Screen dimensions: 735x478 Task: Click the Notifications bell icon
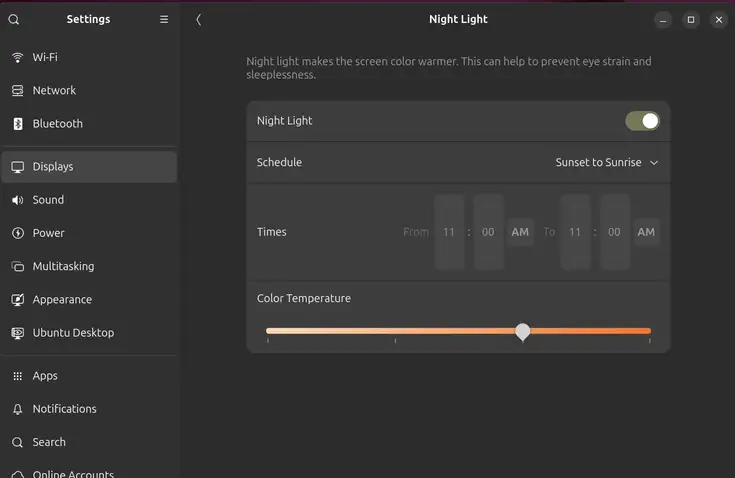click(x=18, y=409)
